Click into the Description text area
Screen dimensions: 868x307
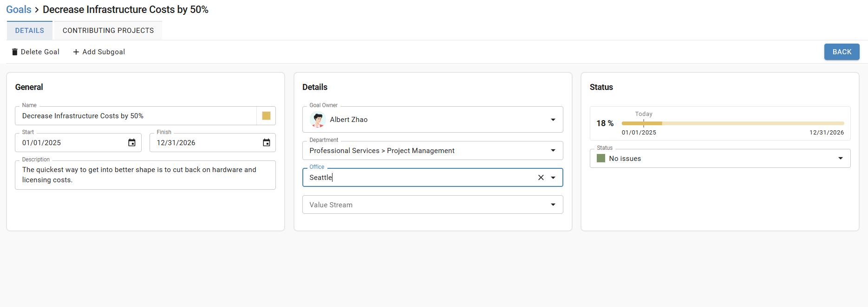click(x=145, y=175)
